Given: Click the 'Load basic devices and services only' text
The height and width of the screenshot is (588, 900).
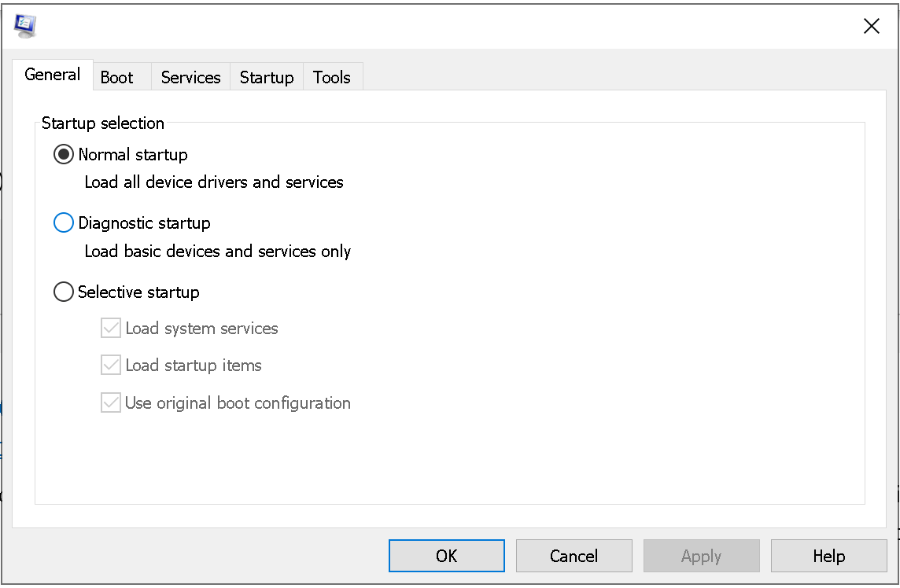Looking at the screenshot, I should coord(218,252).
